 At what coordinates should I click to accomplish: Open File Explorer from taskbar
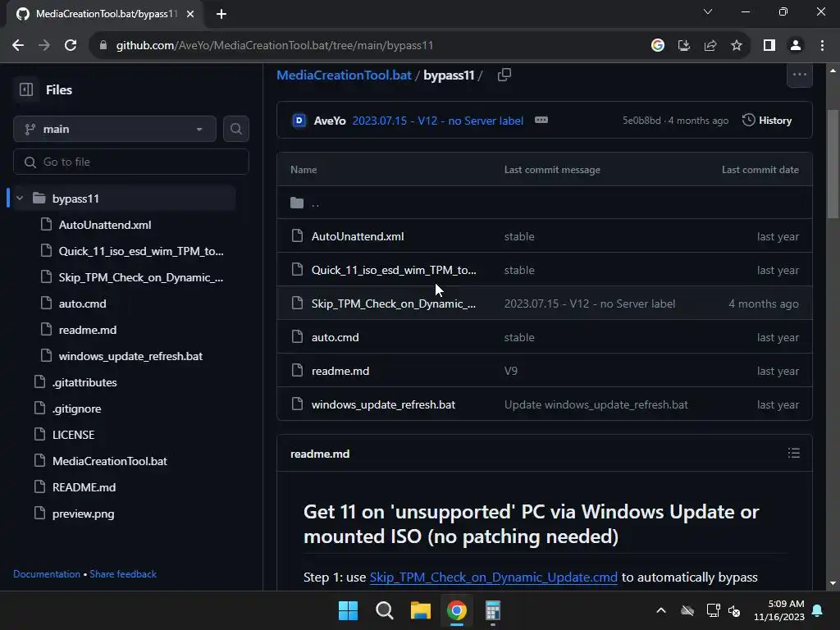click(421, 610)
